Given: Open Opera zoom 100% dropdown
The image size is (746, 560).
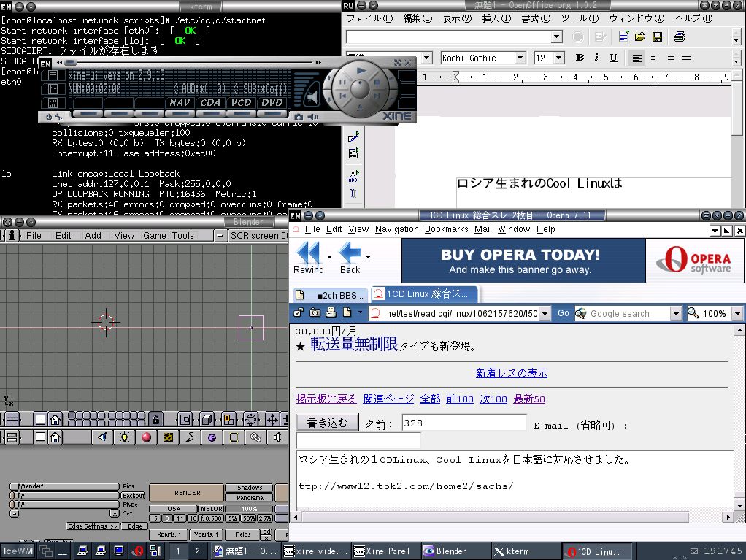Looking at the screenshot, I should tap(737, 313).
